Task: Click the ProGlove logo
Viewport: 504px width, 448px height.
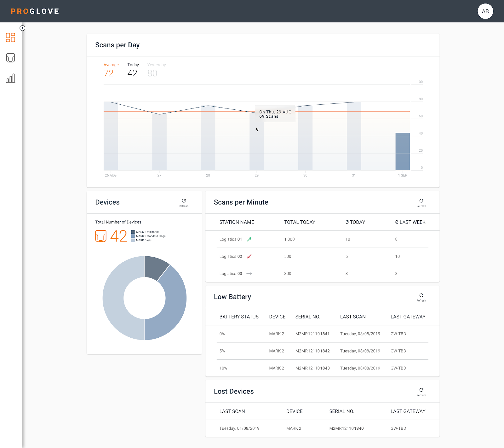Action: (35, 11)
